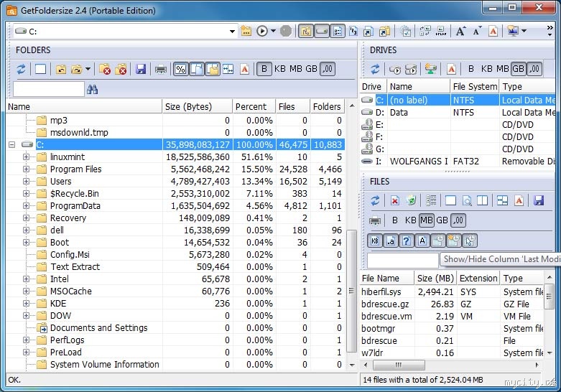The height and width of the screenshot is (392, 561).
Task: Refresh the DRIVES panel
Action: point(375,69)
